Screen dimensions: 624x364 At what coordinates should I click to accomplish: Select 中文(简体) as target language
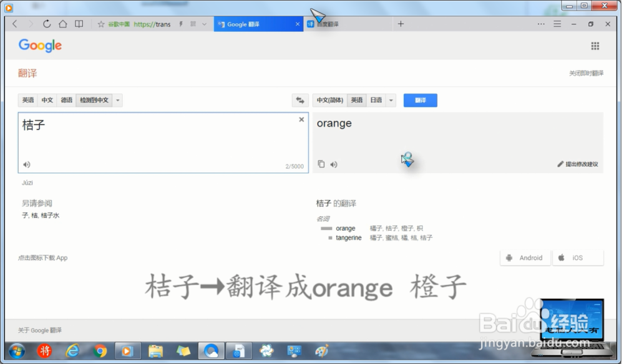pos(330,100)
